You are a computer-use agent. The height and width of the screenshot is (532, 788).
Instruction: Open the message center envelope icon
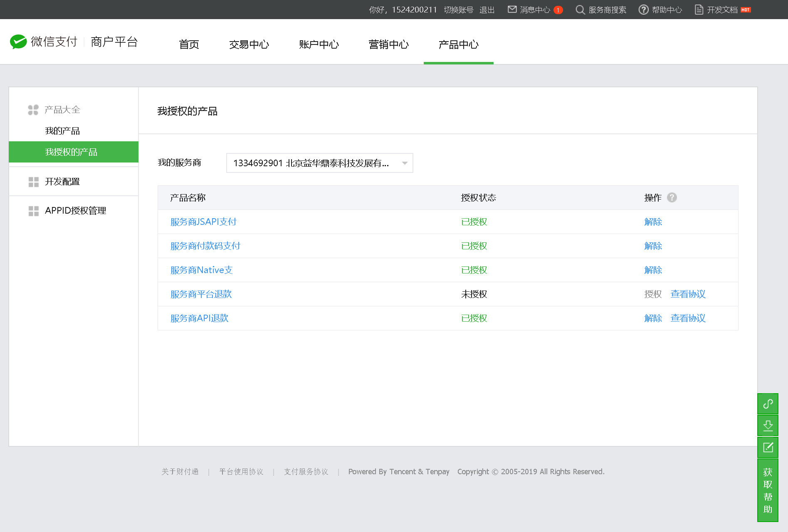[512, 10]
